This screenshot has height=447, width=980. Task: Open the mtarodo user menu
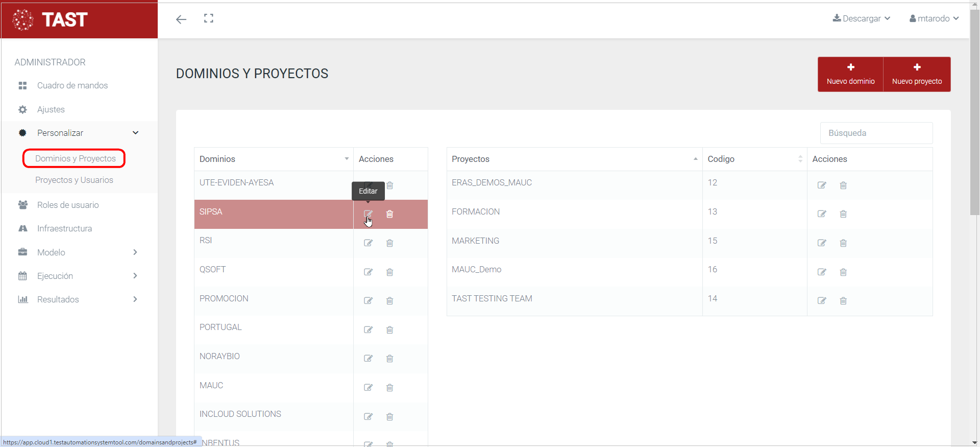click(934, 18)
